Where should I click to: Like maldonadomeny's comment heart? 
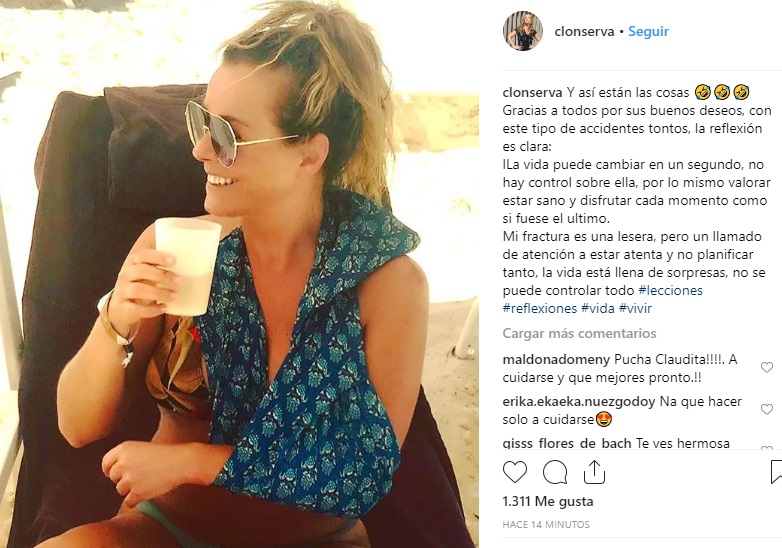pos(767,367)
